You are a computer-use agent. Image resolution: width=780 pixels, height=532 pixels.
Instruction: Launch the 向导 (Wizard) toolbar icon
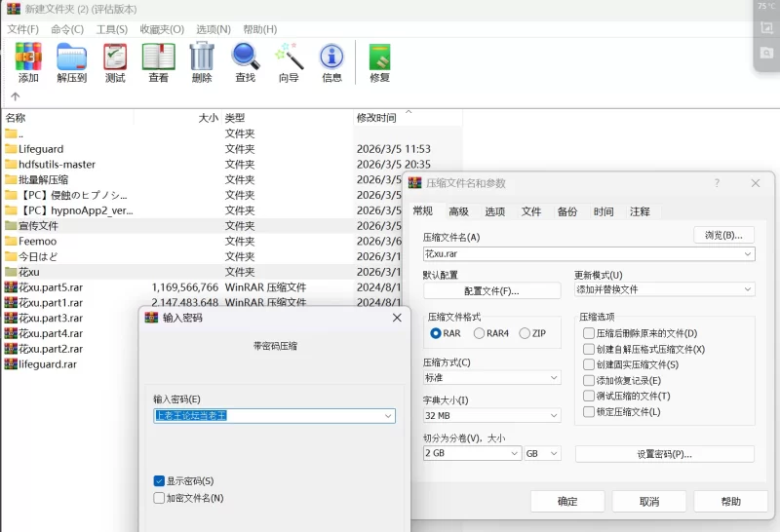point(289,61)
